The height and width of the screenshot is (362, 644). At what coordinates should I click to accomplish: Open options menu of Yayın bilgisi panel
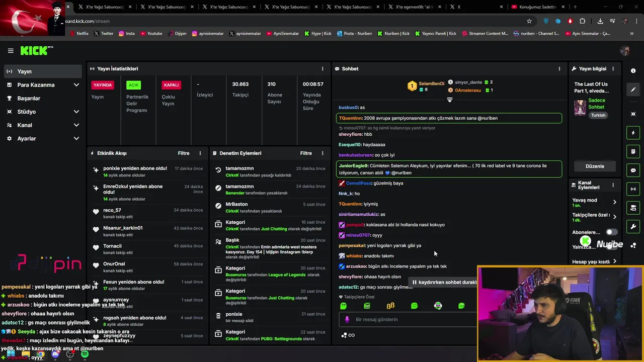pos(613,69)
